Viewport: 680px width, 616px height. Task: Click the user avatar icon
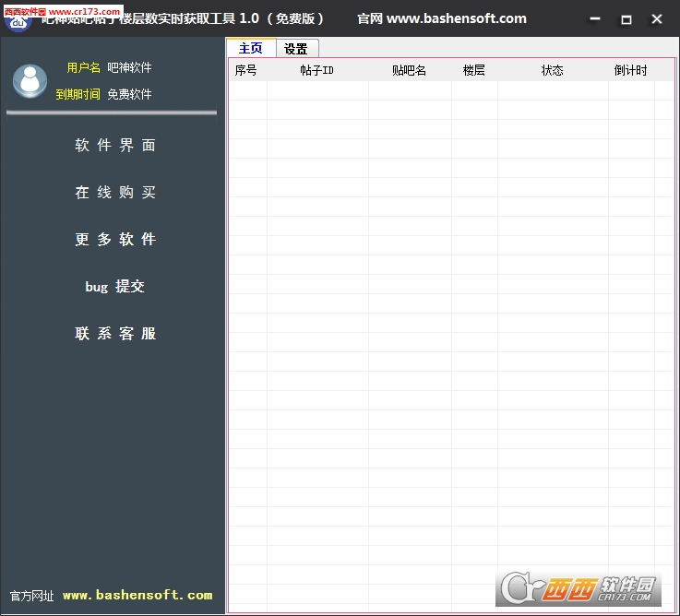(30, 81)
